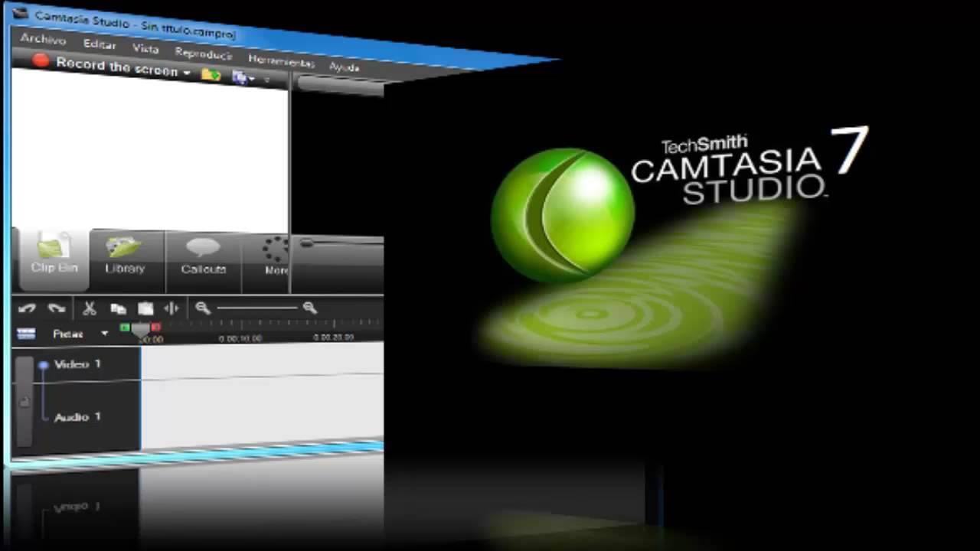Open the Herramientas menu
980x551 pixels.
281,61
